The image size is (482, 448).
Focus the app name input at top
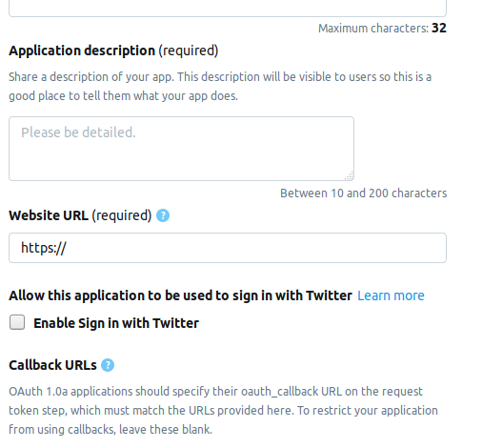[228, 9]
